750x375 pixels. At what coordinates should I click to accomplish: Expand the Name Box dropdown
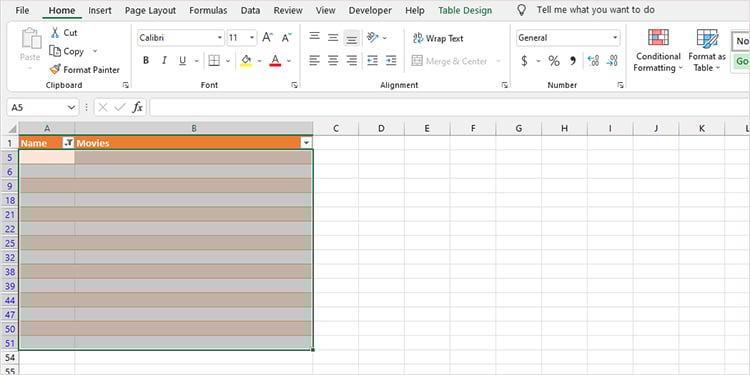tap(71, 108)
